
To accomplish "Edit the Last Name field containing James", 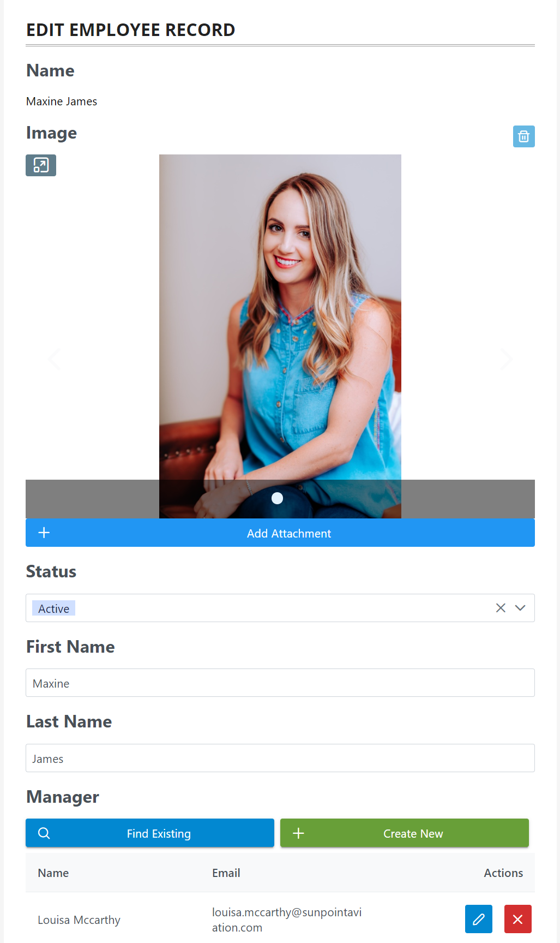I will point(280,758).
